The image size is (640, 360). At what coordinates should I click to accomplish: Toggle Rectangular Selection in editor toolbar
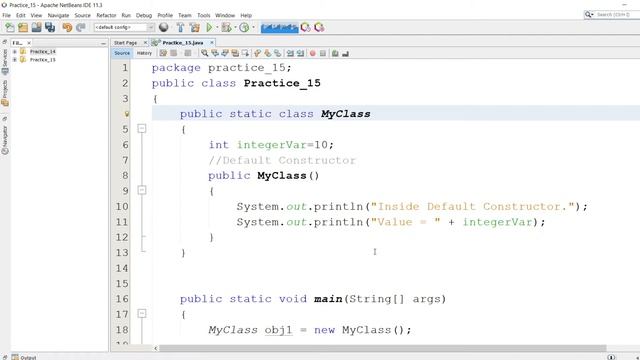coord(245,53)
